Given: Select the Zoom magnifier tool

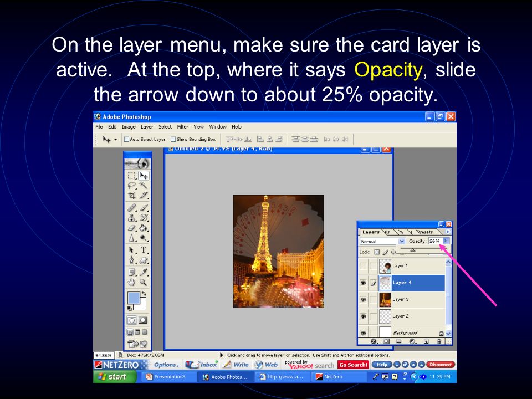Looking at the screenshot, I should [144, 282].
